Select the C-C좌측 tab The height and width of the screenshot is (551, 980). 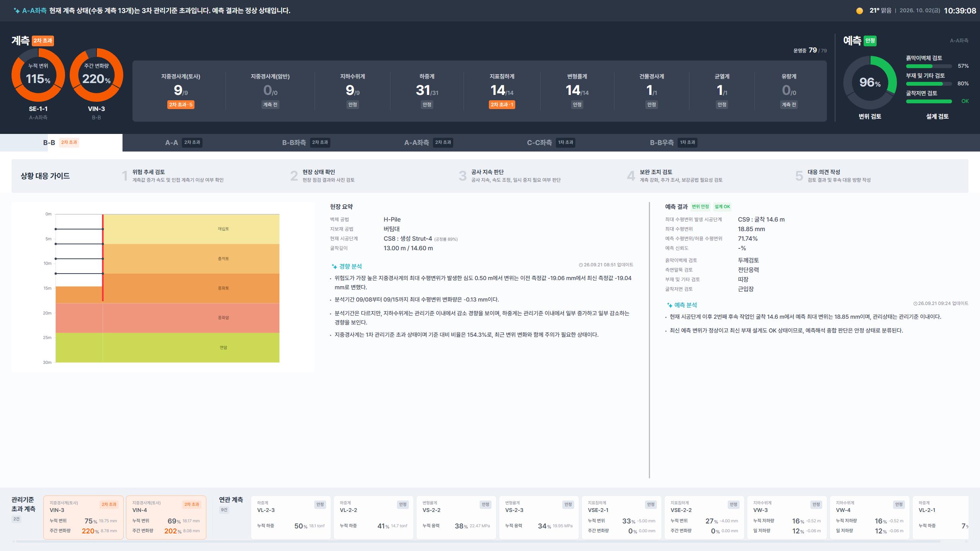point(551,143)
